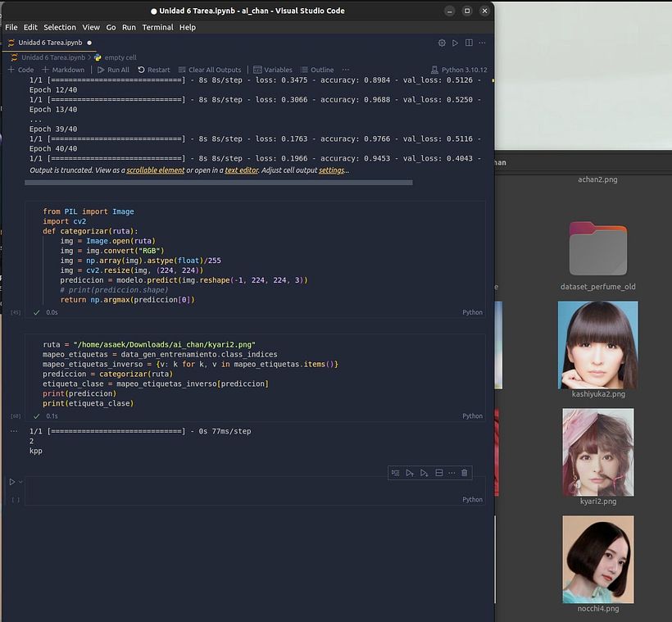The height and width of the screenshot is (622, 672).
Task: Click the Unidad 6 Tarea.ipynb breadcrumb
Action: point(53,57)
